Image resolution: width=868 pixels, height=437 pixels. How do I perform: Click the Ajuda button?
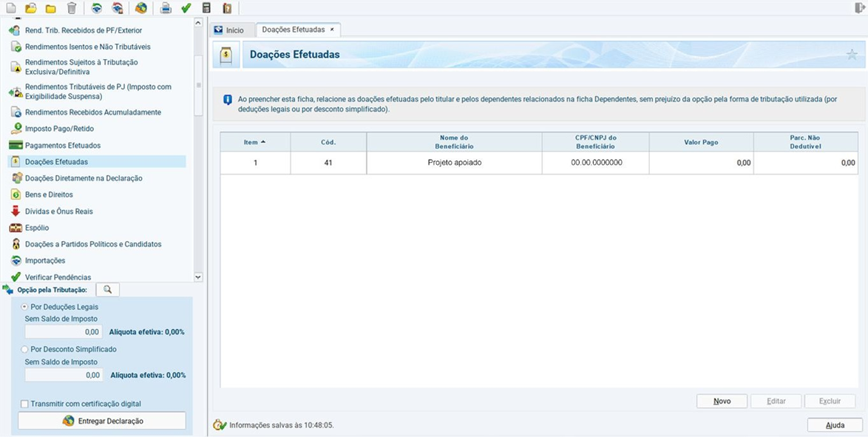(835, 425)
